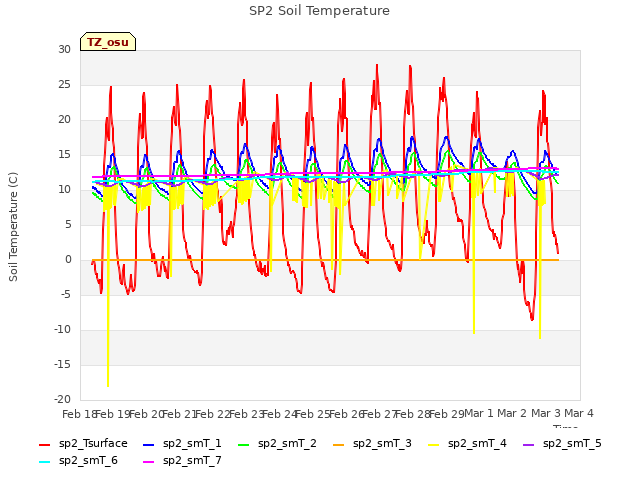Viewport: 640px width, 480px height.
Task: Toggle sp2_smT_3 series in legend
Action: (372, 443)
